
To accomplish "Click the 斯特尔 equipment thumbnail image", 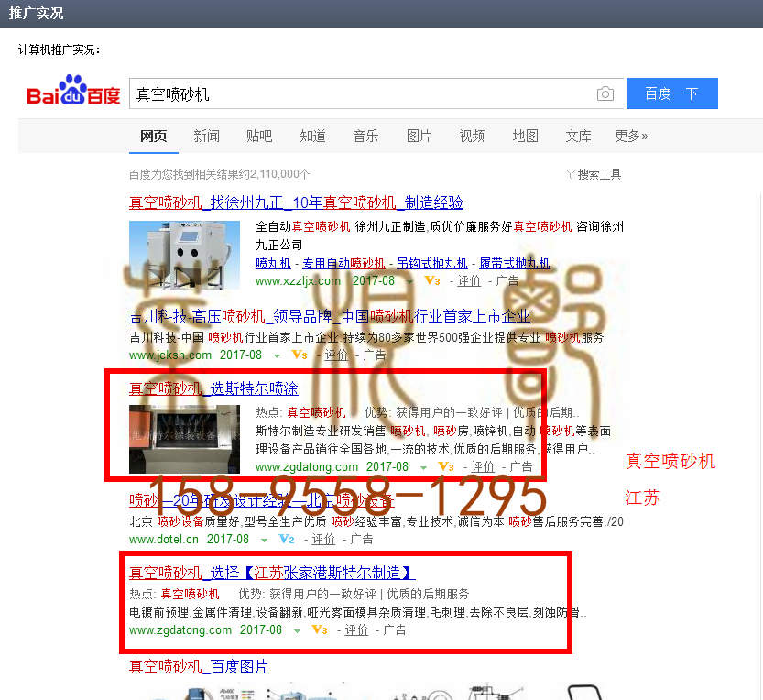I will [x=184, y=439].
